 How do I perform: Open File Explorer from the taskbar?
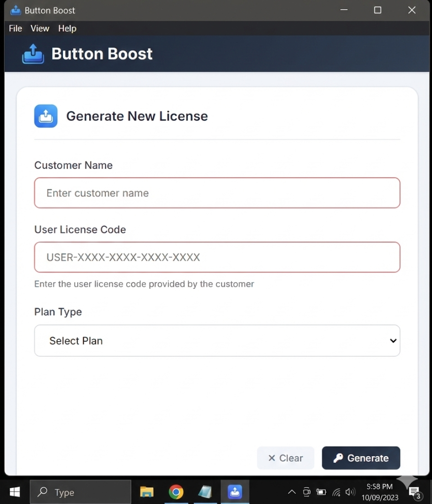(x=146, y=491)
